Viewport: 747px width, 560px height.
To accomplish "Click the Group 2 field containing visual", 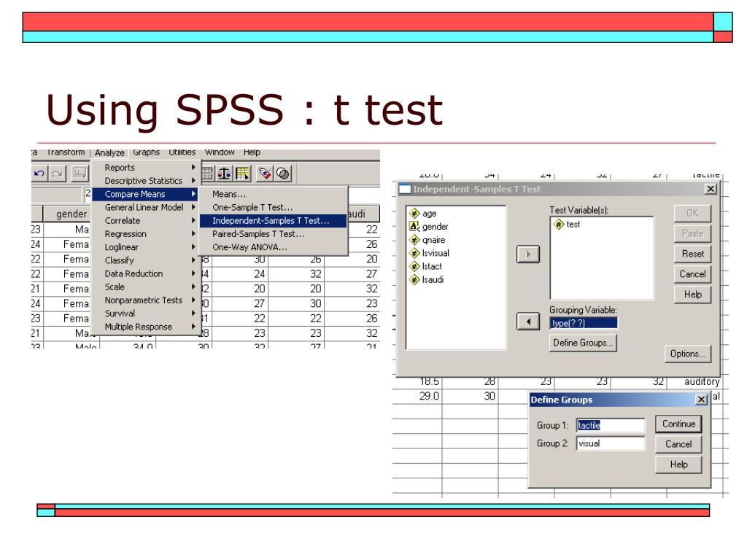I will click(x=611, y=443).
